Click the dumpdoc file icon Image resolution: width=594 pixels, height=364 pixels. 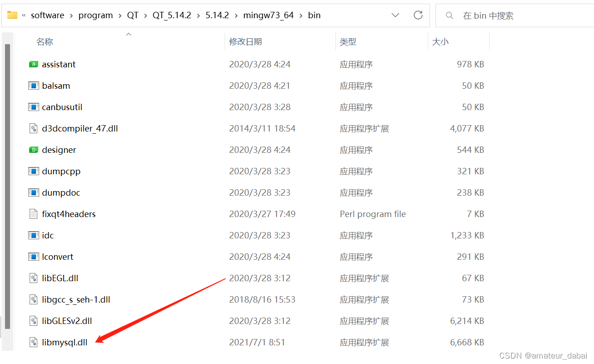(33, 192)
